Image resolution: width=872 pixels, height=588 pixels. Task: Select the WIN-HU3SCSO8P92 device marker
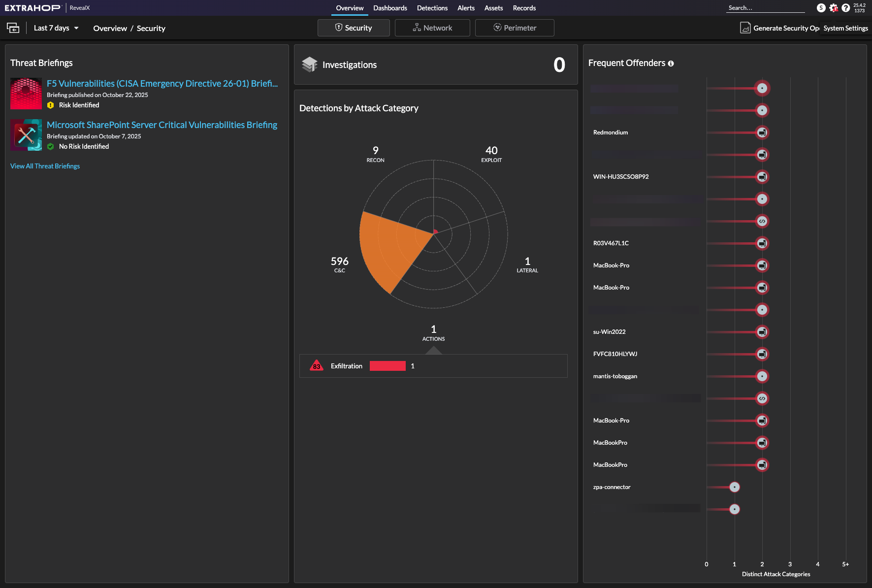pyautogui.click(x=762, y=177)
